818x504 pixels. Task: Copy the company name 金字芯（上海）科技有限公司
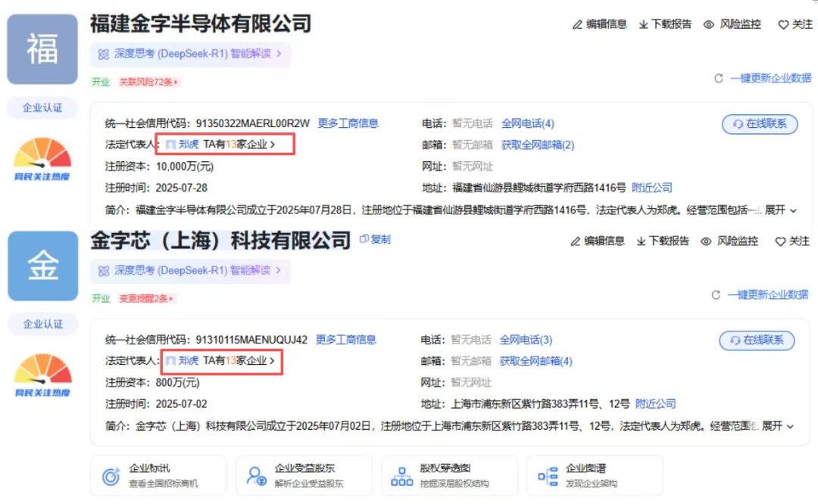[375, 239]
